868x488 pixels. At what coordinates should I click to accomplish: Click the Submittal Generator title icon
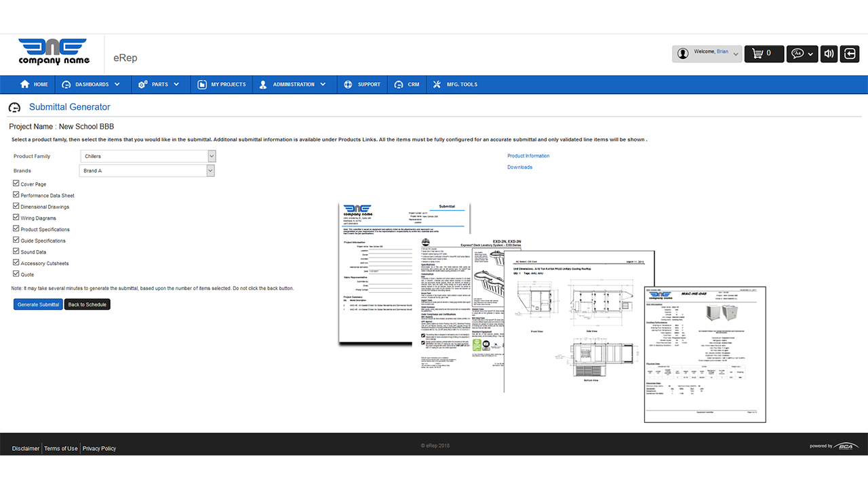[x=14, y=107]
